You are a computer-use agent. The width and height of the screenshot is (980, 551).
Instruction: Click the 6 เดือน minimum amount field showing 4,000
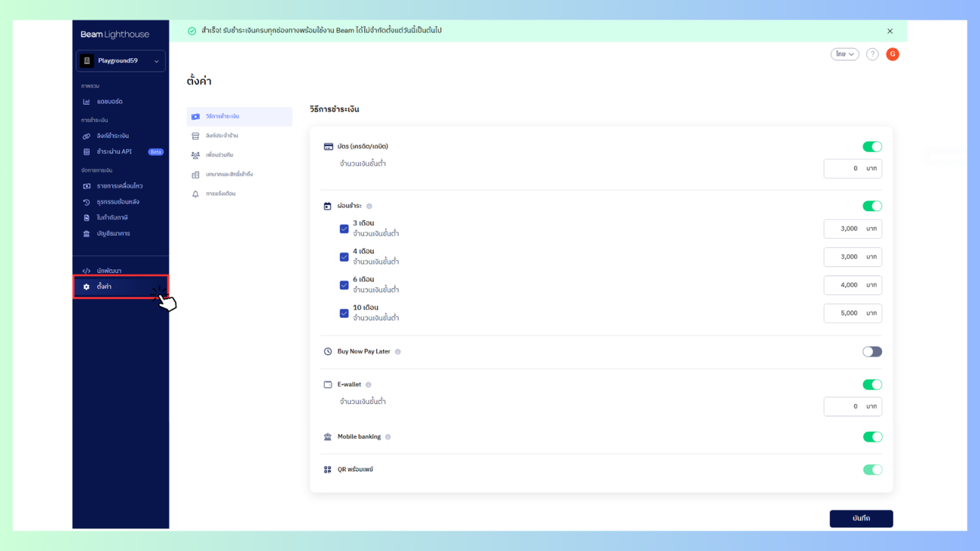(x=853, y=285)
